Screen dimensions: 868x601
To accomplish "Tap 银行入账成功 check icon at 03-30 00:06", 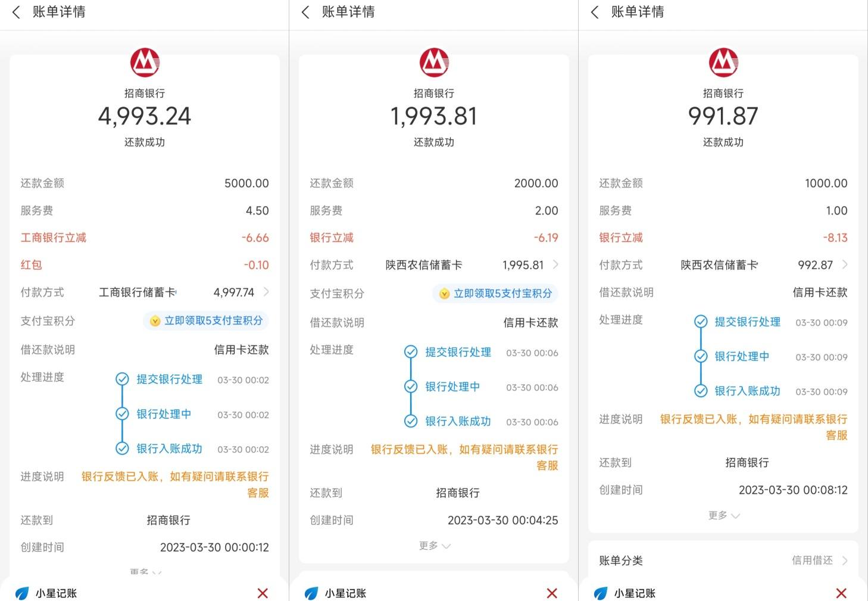I will pos(411,421).
